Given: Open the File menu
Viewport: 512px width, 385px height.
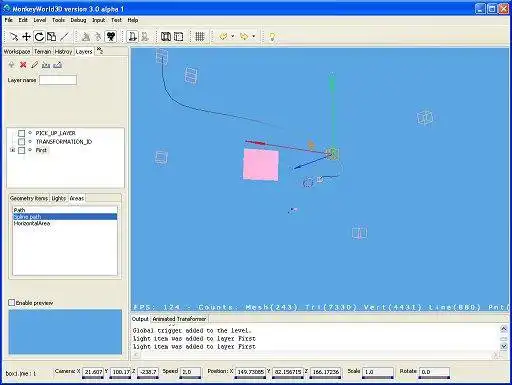Looking at the screenshot, I should [8, 20].
